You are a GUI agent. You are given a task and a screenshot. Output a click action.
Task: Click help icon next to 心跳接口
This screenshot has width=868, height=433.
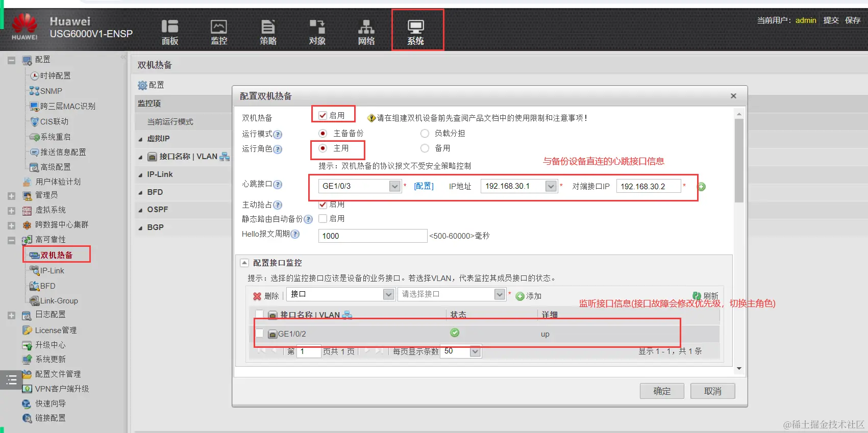pyautogui.click(x=278, y=185)
